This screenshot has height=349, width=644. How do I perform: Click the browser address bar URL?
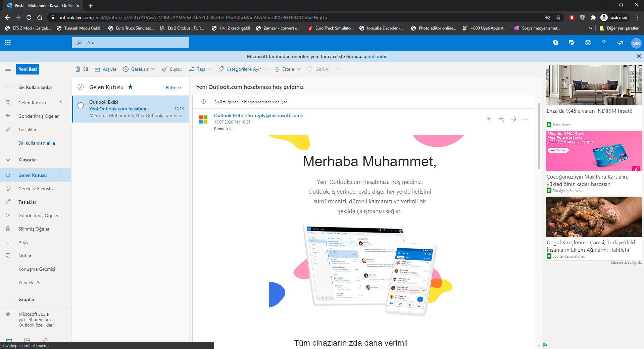point(193,17)
